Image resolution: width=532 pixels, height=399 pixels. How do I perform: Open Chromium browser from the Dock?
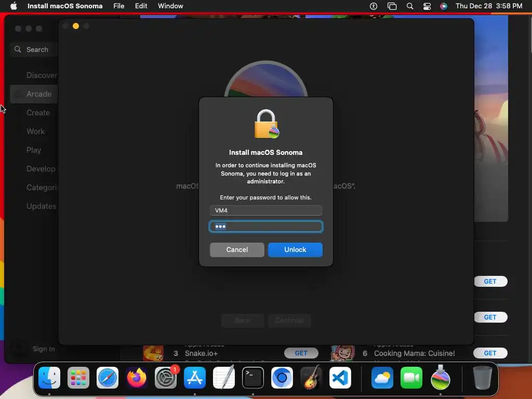[282, 378]
